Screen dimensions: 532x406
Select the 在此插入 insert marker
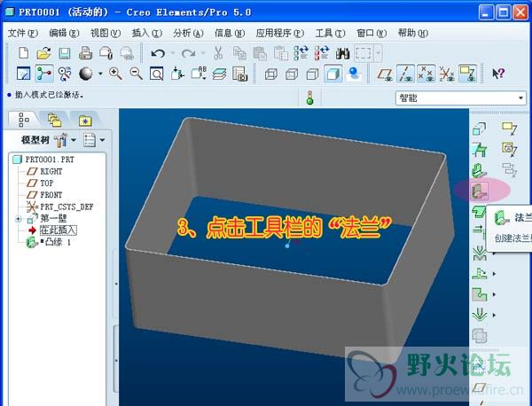click(x=58, y=230)
